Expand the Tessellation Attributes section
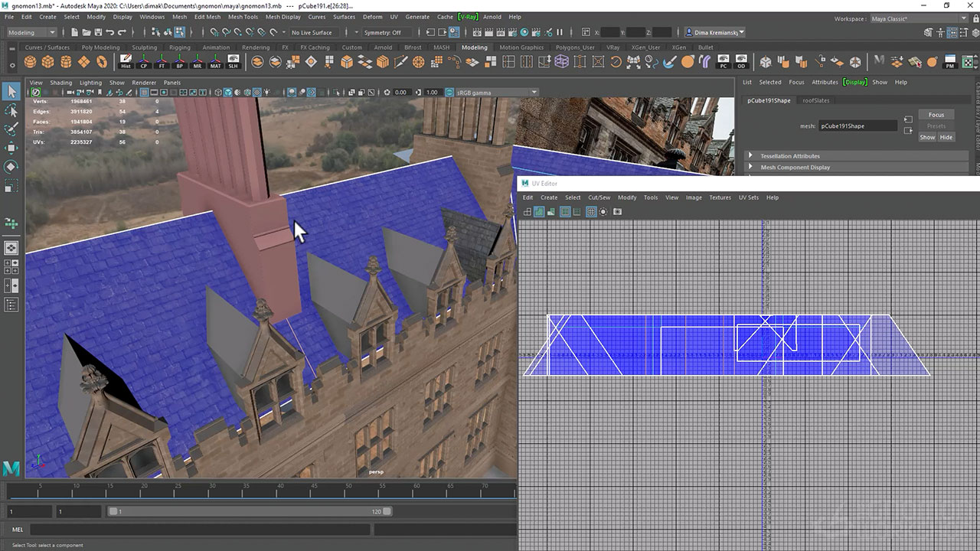The height and width of the screenshot is (551, 980). [x=789, y=156]
